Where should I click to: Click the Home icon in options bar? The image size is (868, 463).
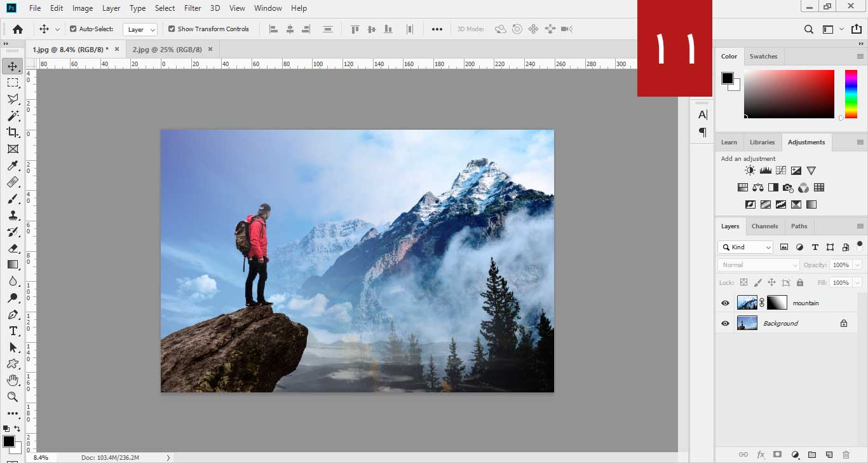[18, 29]
